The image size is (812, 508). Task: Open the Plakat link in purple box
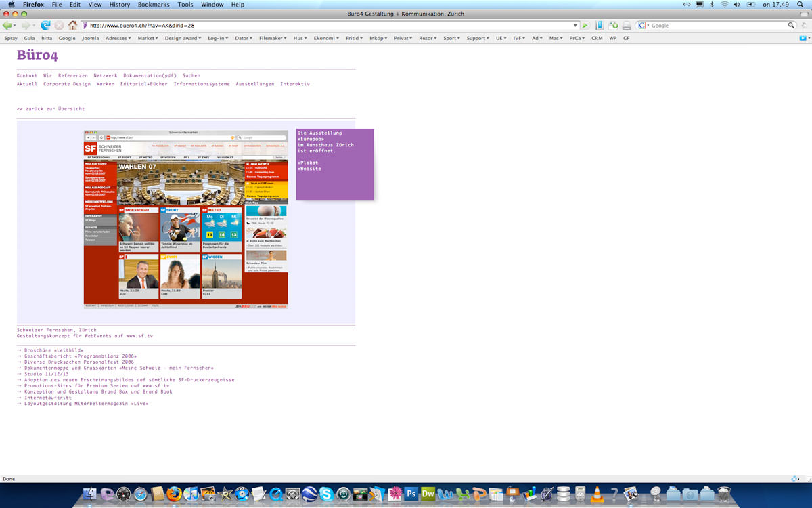click(308, 163)
